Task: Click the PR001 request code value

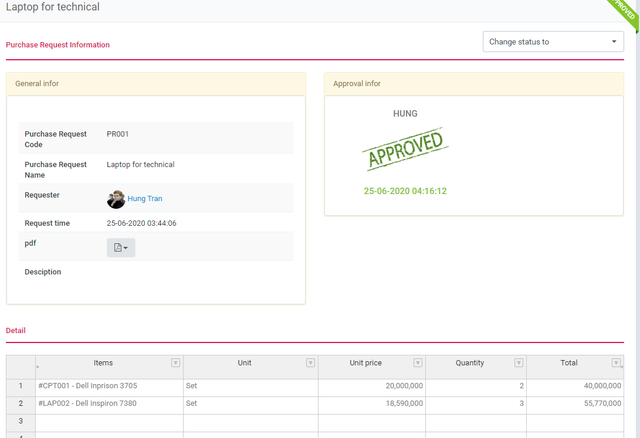Action: click(118, 134)
